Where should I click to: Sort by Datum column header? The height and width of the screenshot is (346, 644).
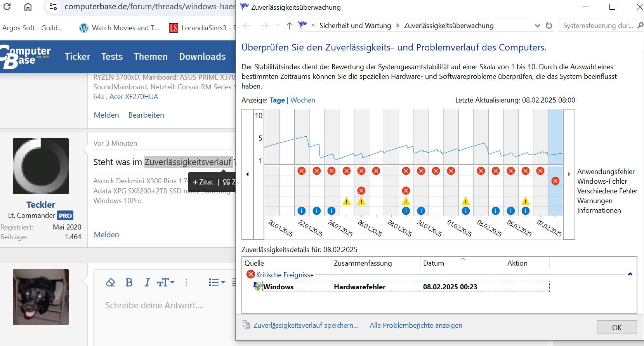pos(434,263)
